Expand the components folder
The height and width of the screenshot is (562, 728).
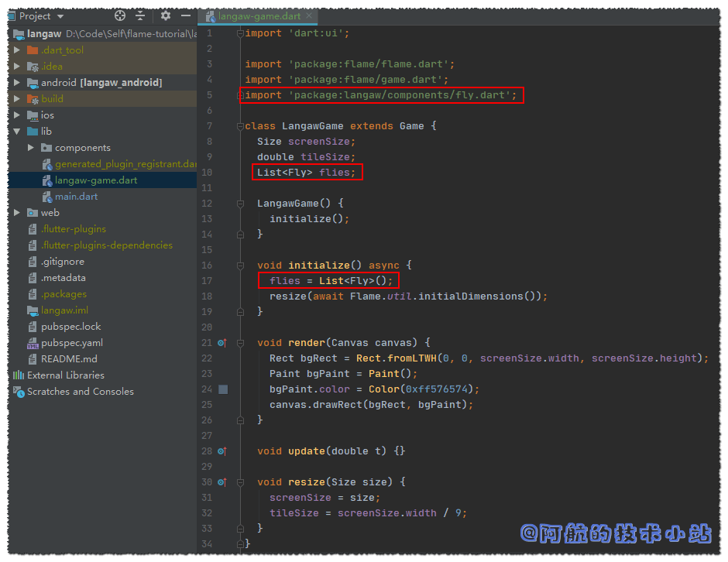point(31,148)
